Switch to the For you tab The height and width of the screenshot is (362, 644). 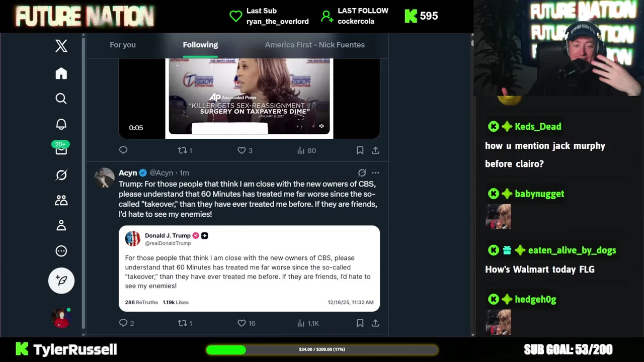pyautogui.click(x=123, y=45)
